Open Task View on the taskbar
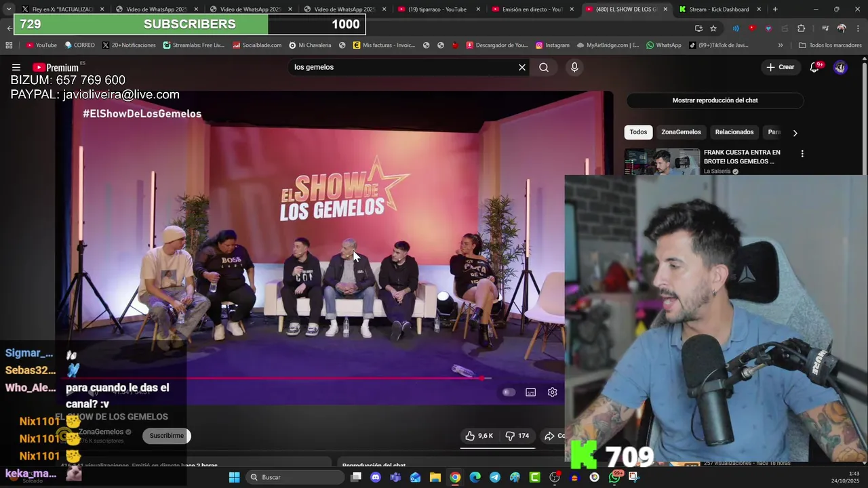The width and height of the screenshot is (868, 488). coord(356,477)
